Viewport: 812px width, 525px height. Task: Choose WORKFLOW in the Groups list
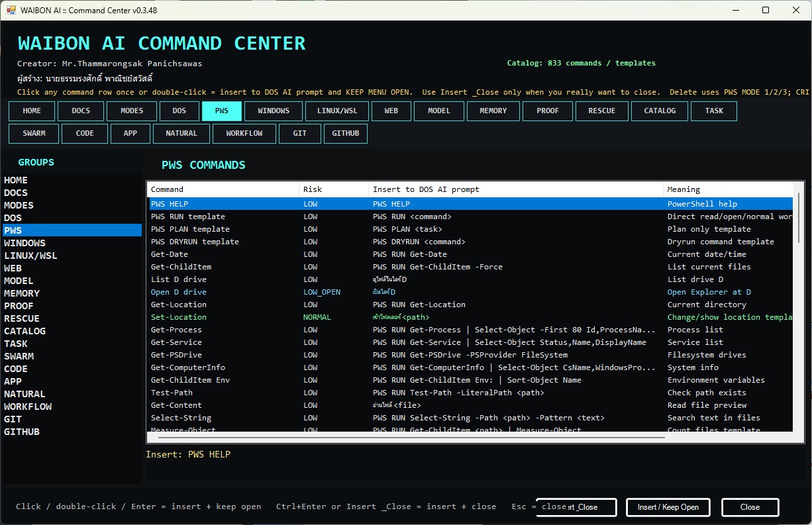[71, 406]
